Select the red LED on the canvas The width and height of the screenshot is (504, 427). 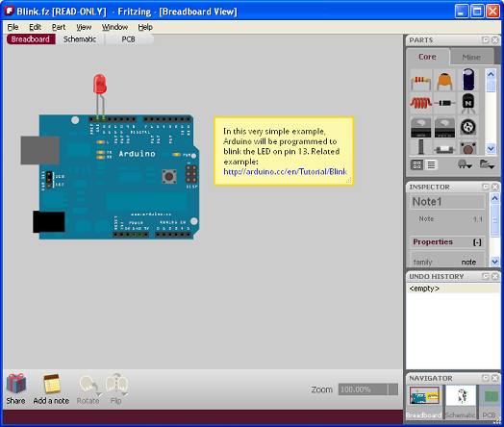(100, 85)
